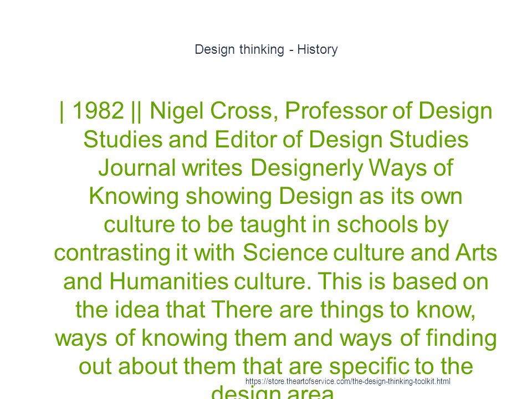Click the year 1982 in the text
The height and width of the screenshot is (399, 532).
(98, 111)
